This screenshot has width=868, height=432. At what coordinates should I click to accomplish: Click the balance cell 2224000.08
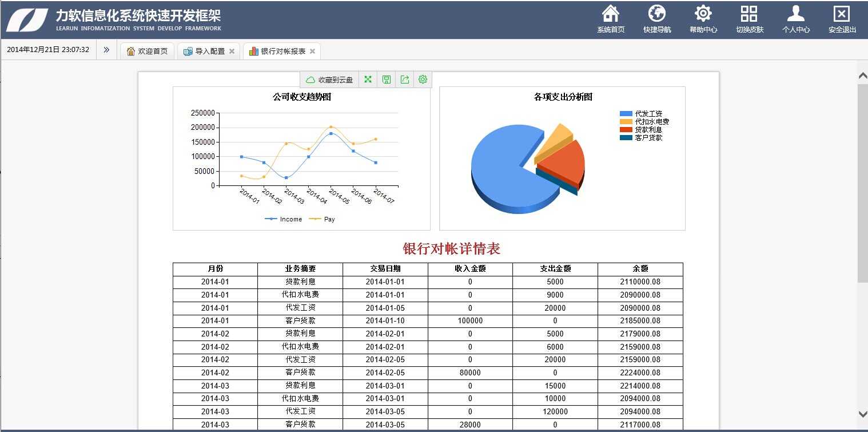click(x=640, y=373)
